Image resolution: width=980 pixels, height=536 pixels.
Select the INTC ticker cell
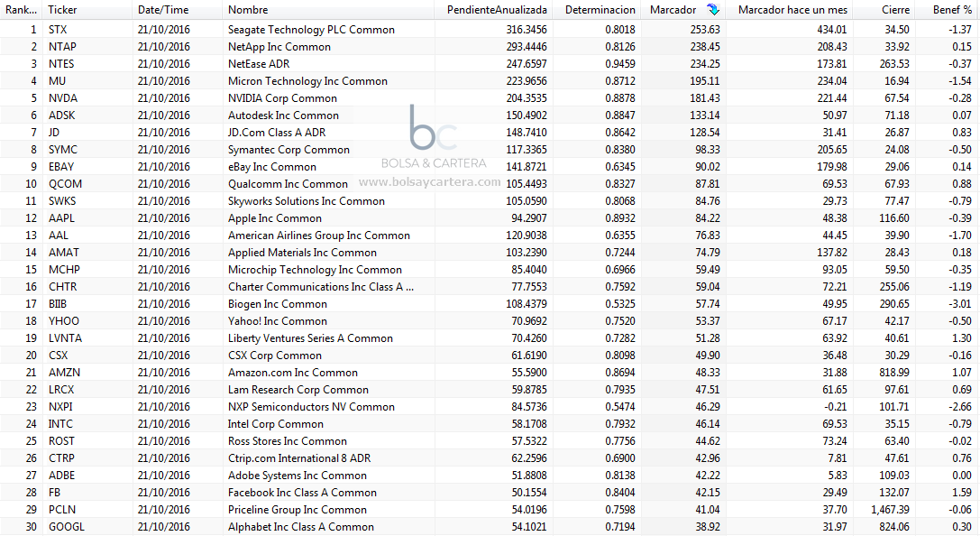click(x=60, y=423)
